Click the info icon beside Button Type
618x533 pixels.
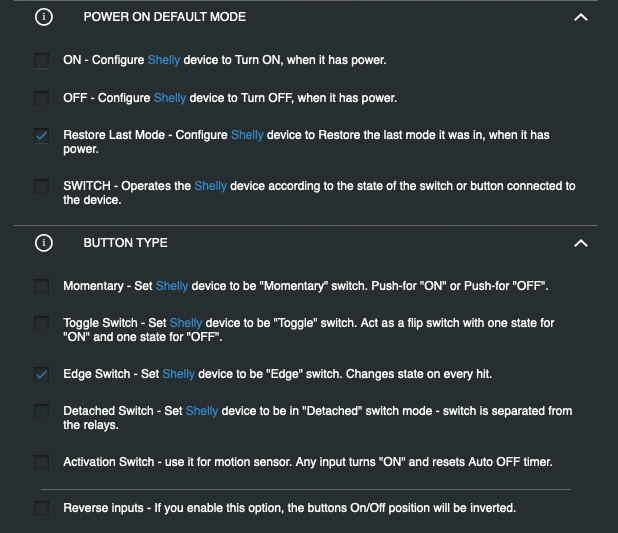coord(43,243)
